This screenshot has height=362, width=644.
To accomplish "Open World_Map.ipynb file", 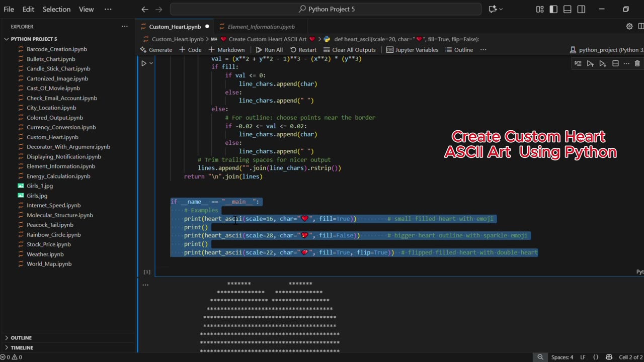I will point(49,264).
